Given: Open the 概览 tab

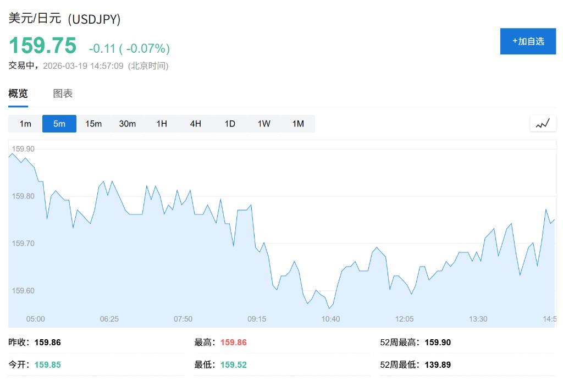Looking at the screenshot, I should click(18, 93).
